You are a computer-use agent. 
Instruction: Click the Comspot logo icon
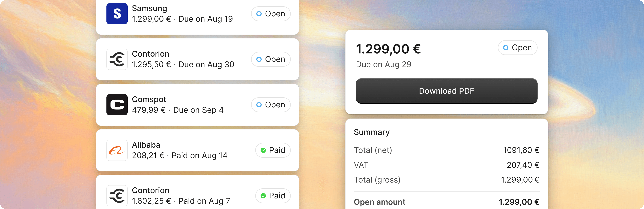tap(117, 105)
